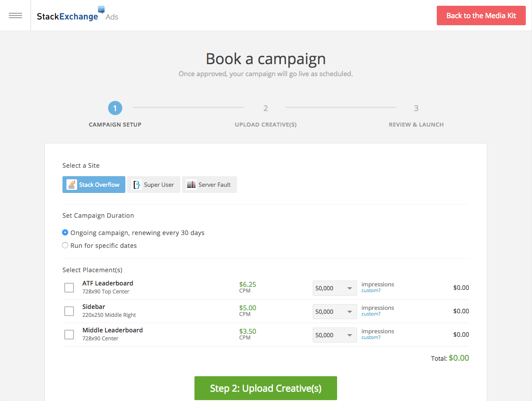
Task: Click the 728x90 Top Center description
Action: (106, 292)
